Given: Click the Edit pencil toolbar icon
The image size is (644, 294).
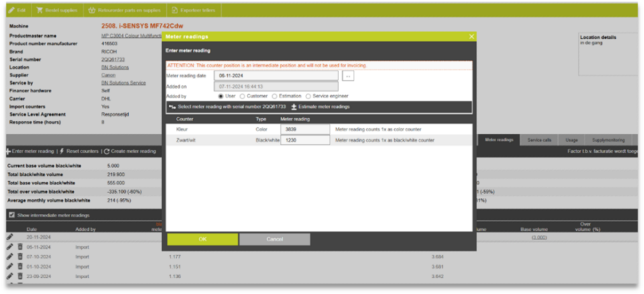Looking at the screenshot, I should pos(11,10).
